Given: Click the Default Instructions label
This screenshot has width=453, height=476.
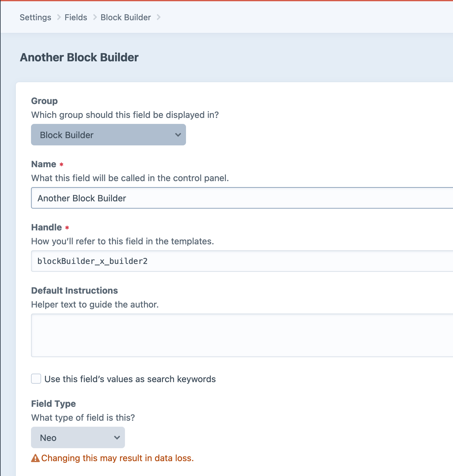Looking at the screenshot, I should coord(74,290).
